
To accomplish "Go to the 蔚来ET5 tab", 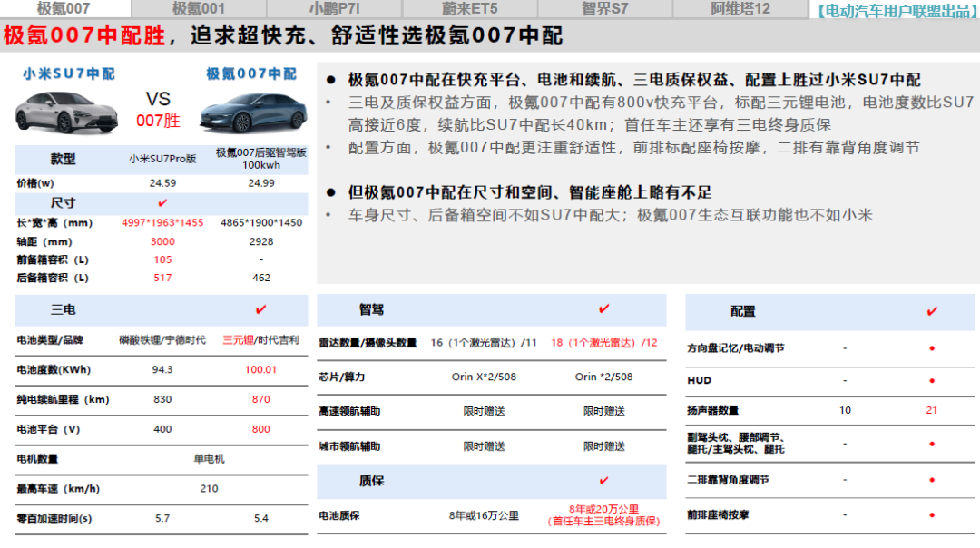I will (470, 9).
